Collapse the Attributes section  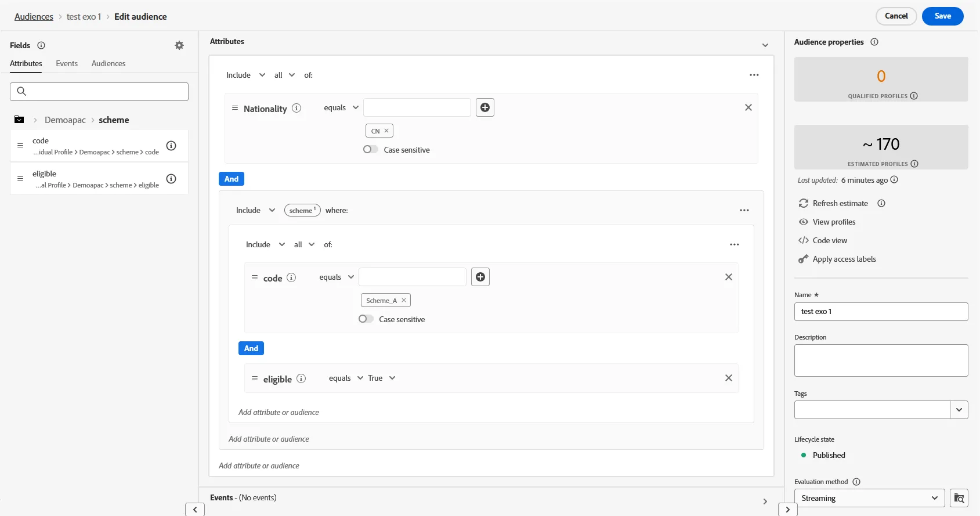tap(765, 45)
